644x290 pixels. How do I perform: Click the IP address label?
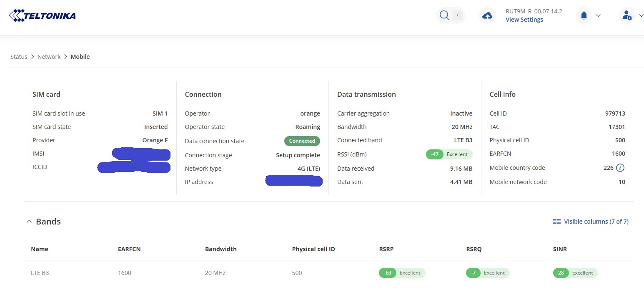tap(199, 182)
